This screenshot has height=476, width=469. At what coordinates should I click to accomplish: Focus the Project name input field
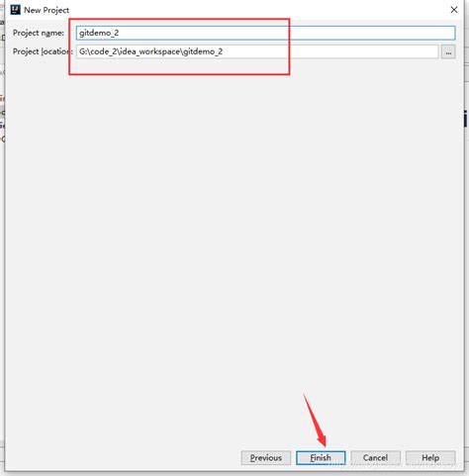pos(265,33)
